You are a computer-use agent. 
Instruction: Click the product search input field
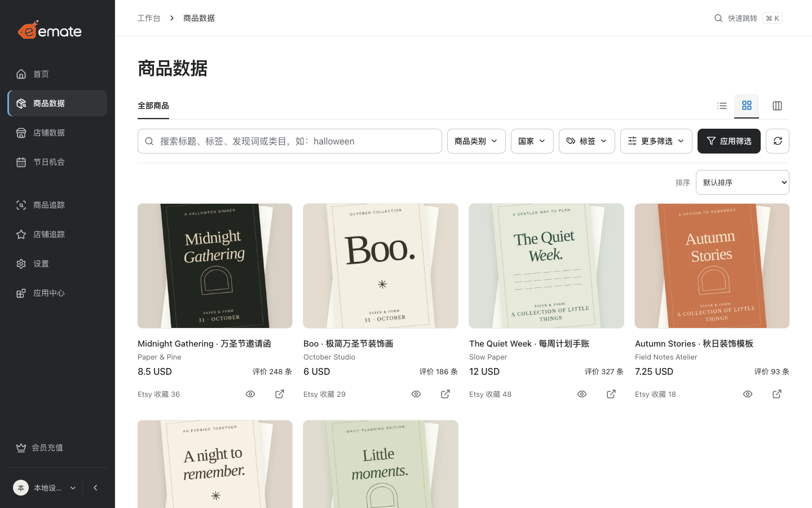click(290, 141)
